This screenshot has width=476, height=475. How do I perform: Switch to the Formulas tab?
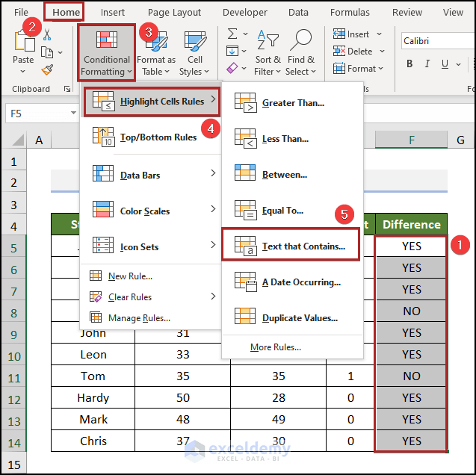(350, 12)
